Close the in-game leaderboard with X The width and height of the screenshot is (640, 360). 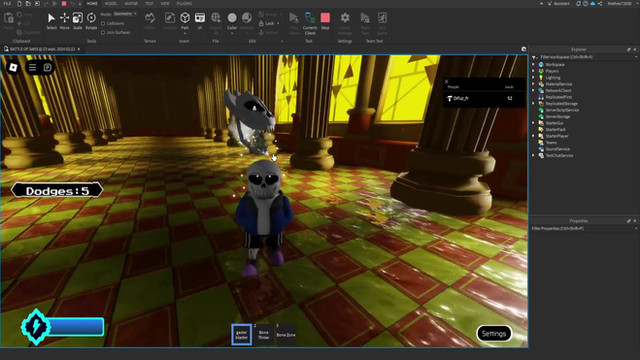pos(447,82)
